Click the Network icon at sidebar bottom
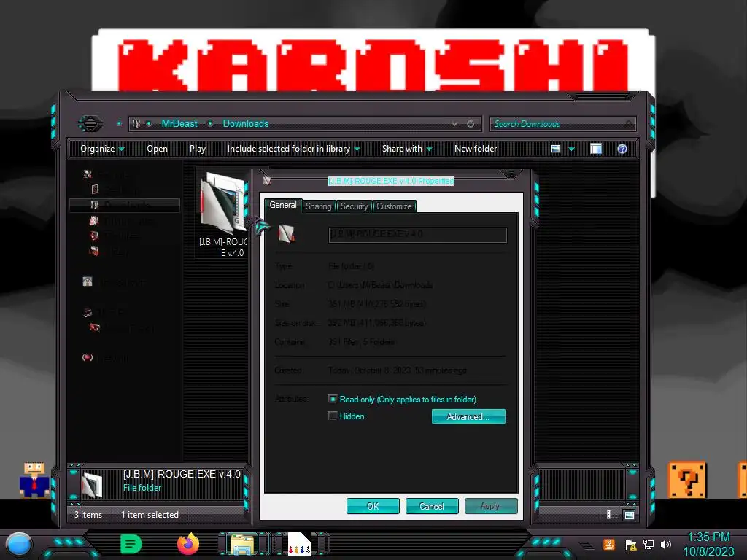This screenshot has width=747, height=560. [x=88, y=357]
